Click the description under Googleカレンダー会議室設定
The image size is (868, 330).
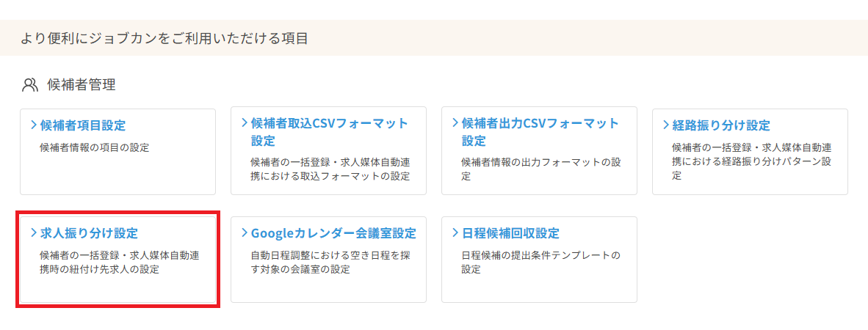pos(328,263)
